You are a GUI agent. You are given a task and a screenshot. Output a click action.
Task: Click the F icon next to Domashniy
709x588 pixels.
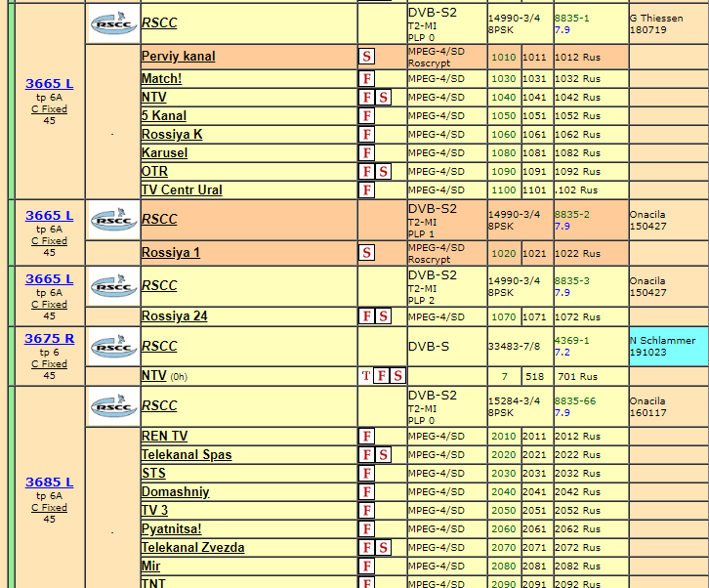tap(367, 492)
